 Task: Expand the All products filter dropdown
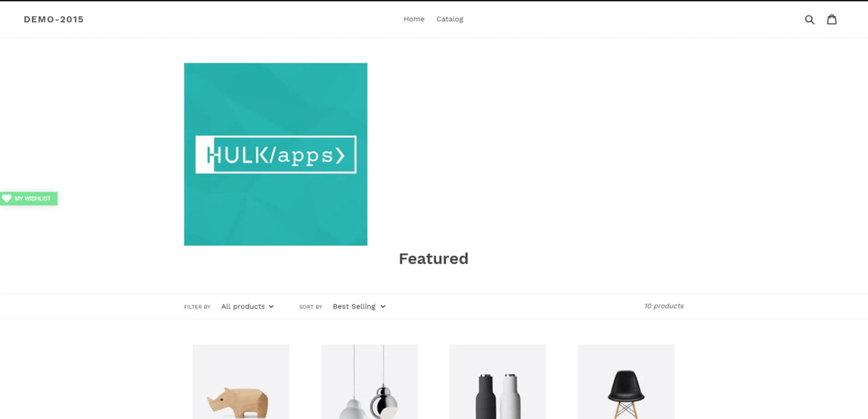coord(248,307)
